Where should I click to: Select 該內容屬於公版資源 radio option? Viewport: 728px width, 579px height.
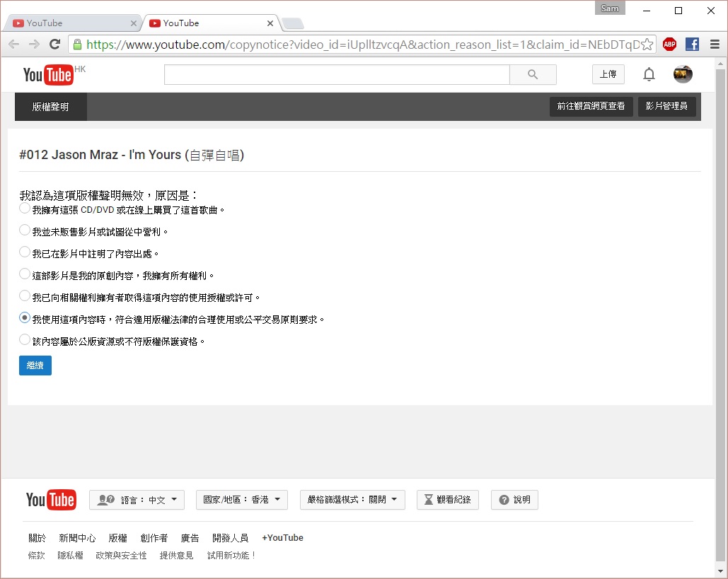coord(25,339)
